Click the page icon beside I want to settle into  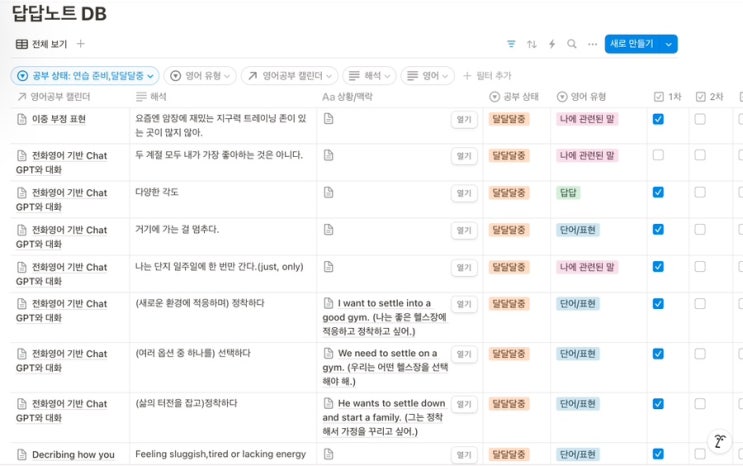pos(328,303)
